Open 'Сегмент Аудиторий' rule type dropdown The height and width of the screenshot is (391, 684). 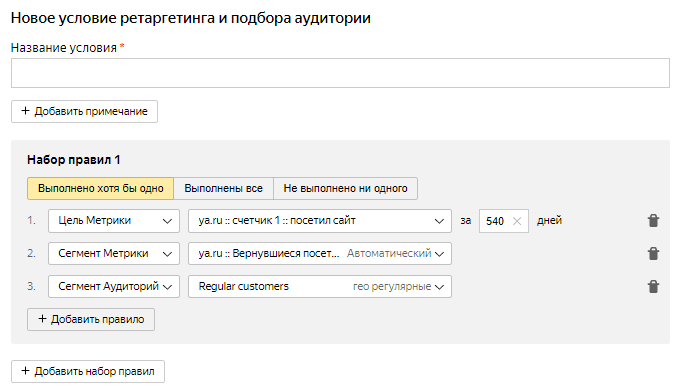[114, 286]
